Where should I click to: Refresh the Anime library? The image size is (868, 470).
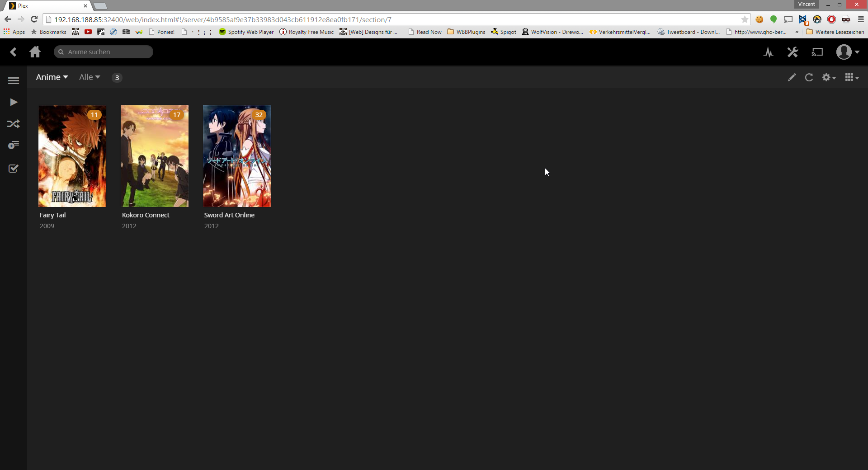point(809,78)
